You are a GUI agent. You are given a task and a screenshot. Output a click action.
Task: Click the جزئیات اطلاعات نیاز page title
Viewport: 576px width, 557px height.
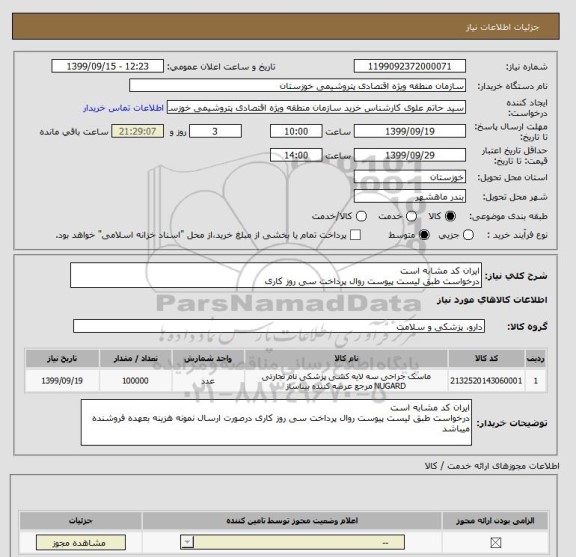[502, 28]
